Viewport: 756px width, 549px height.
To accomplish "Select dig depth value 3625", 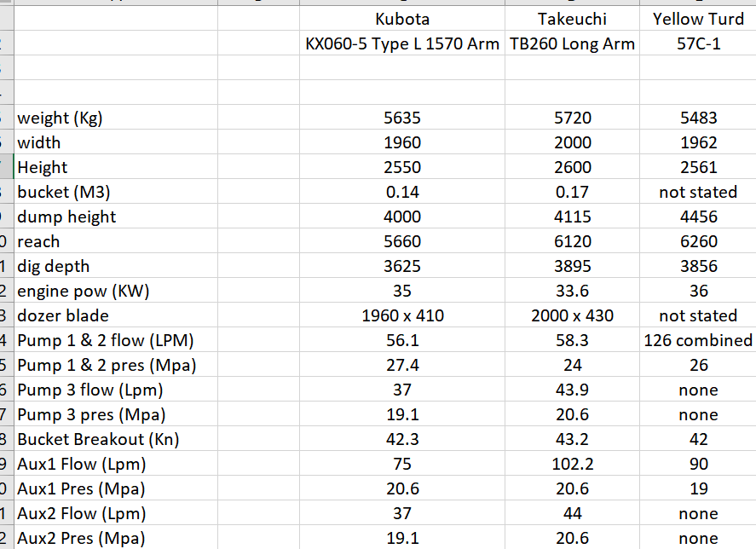I will (x=402, y=266).
